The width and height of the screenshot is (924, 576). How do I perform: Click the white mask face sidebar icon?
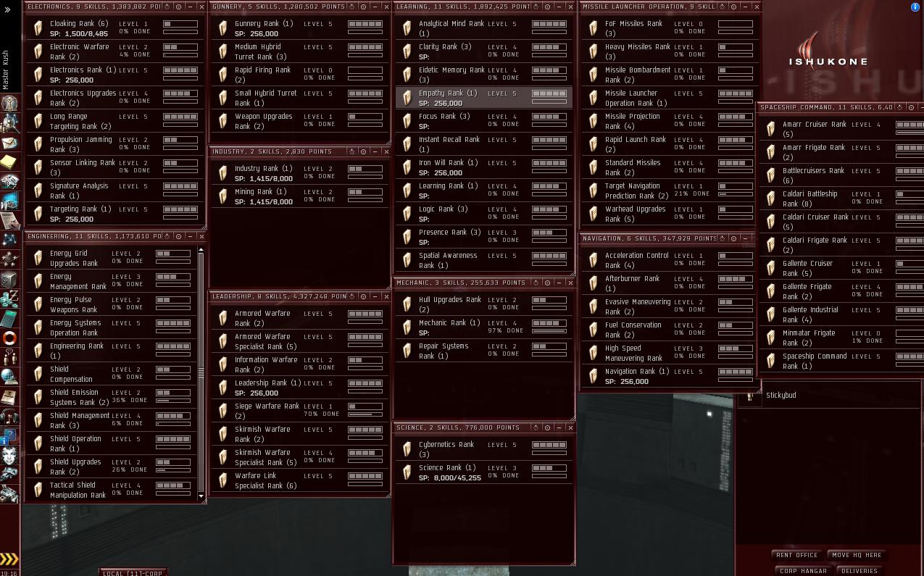(9, 454)
